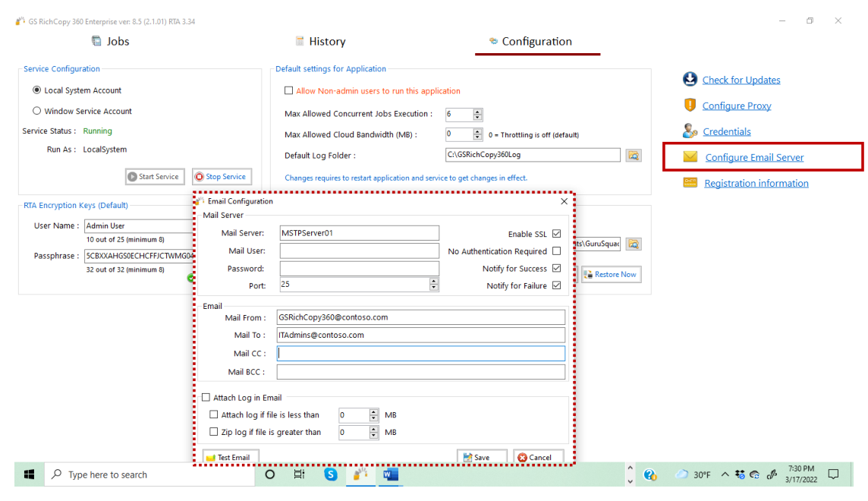The width and height of the screenshot is (868, 501).
Task: Select Local System Account radio button
Action: click(x=36, y=90)
